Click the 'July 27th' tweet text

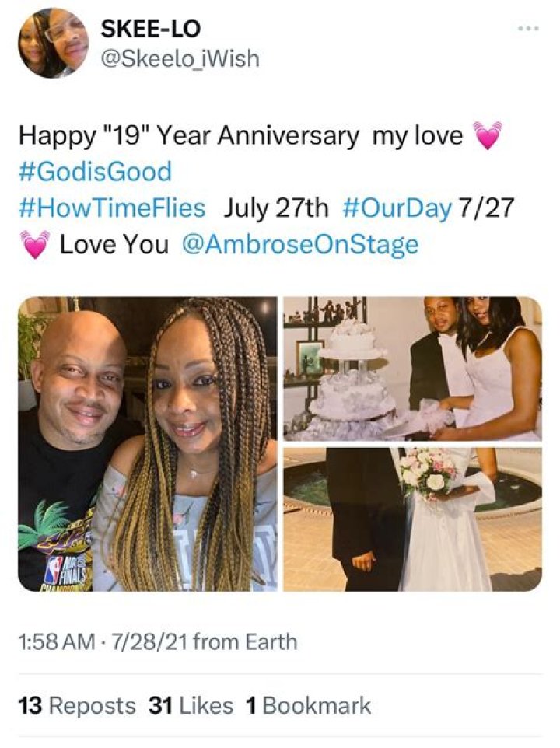click(x=275, y=208)
